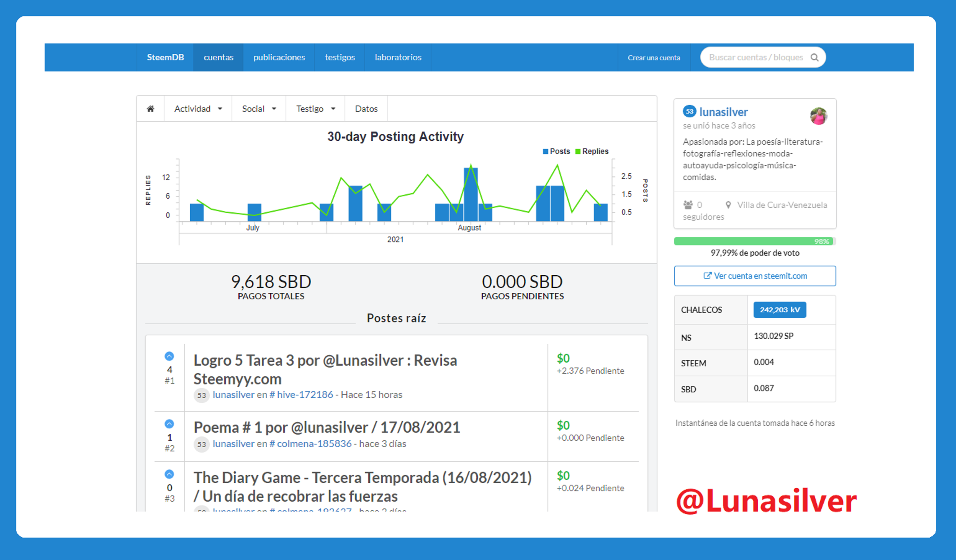
Task: Click the location pin icon
Action: [728, 205]
